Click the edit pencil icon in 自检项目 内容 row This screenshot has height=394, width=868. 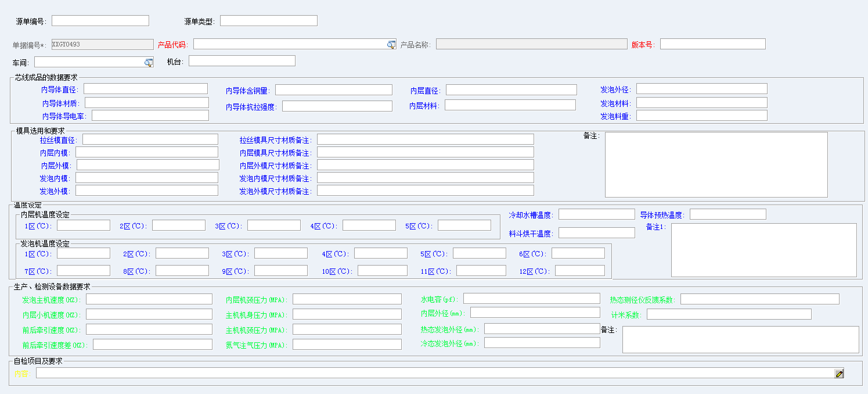(839, 374)
